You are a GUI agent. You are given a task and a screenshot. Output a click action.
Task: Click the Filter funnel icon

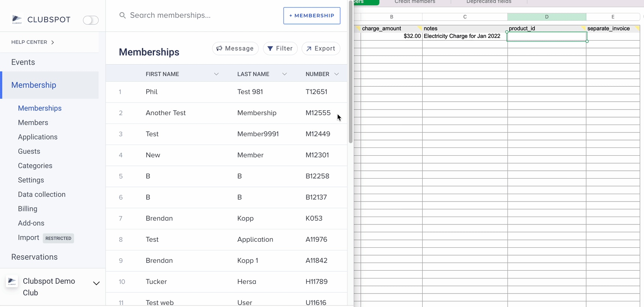270,48
